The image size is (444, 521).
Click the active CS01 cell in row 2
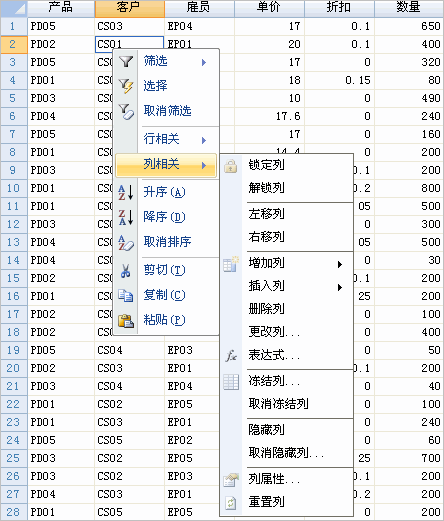point(130,44)
